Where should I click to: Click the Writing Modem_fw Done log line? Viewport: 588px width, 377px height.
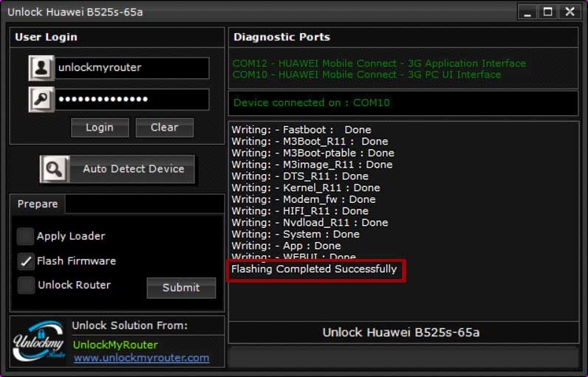304,199
